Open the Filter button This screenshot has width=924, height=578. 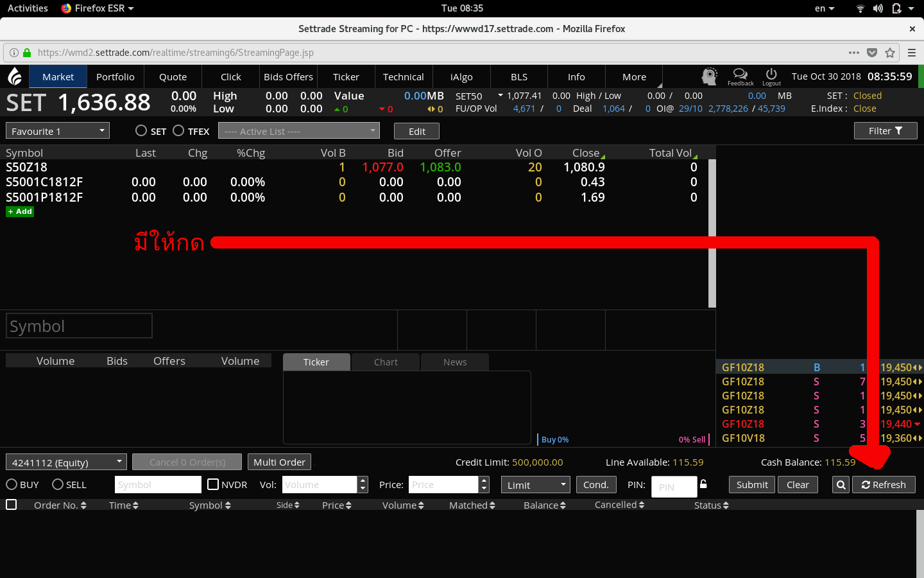coord(886,130)
